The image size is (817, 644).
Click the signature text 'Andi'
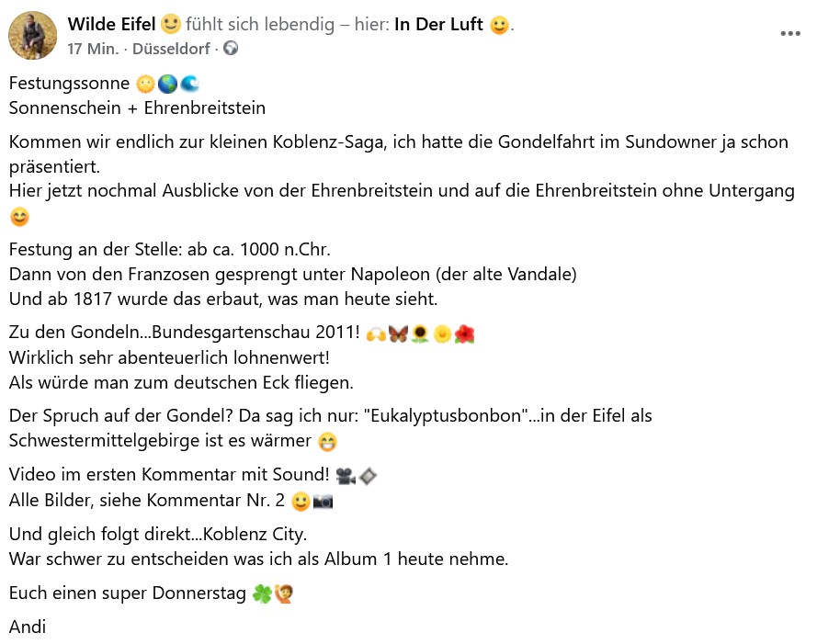tap(28, 627)
